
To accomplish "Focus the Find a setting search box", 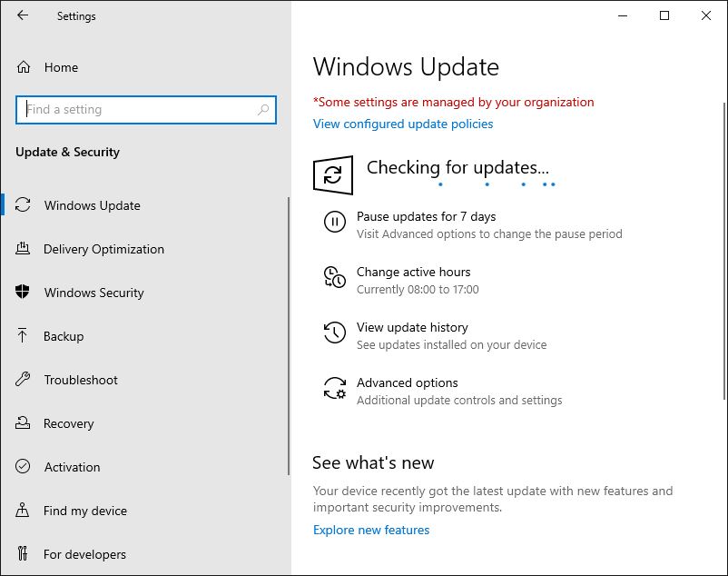I will 136,110.
